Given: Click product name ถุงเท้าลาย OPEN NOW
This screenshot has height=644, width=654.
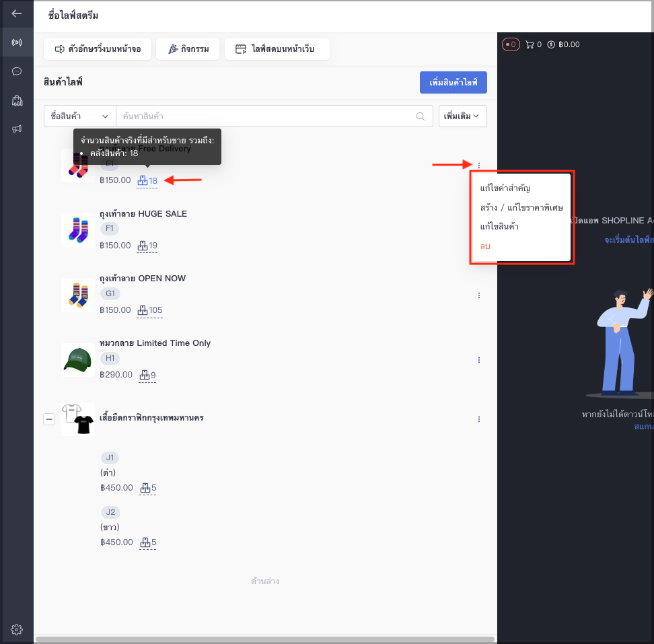Looking at the screenshot, I should (x=142, y=279).
